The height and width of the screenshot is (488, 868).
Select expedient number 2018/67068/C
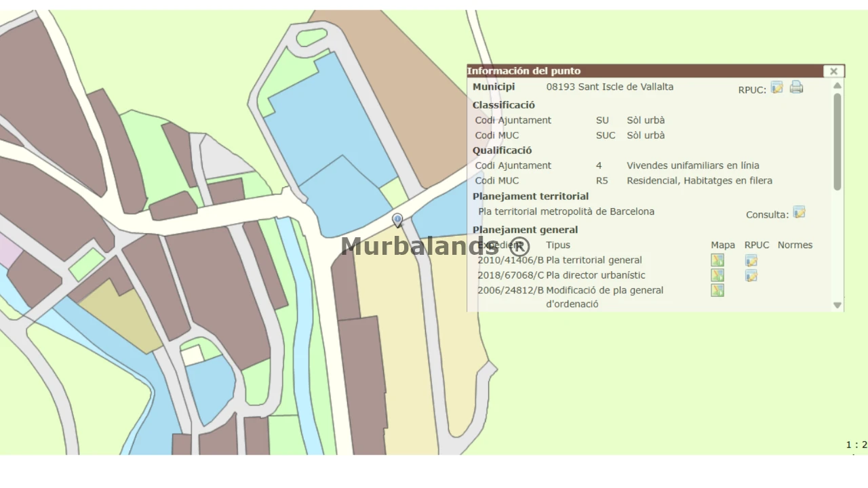511,275
